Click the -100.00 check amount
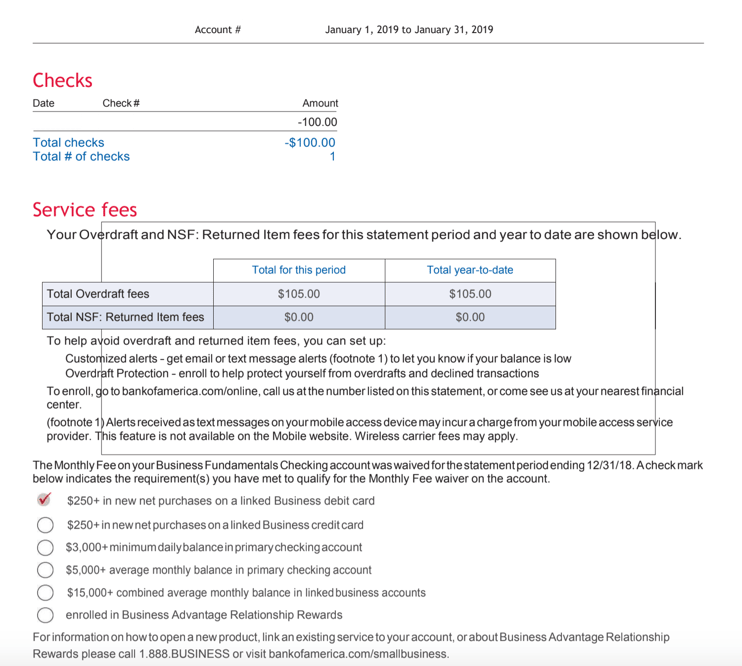Viewport: 742px width, 666px height. click(318, 122)
